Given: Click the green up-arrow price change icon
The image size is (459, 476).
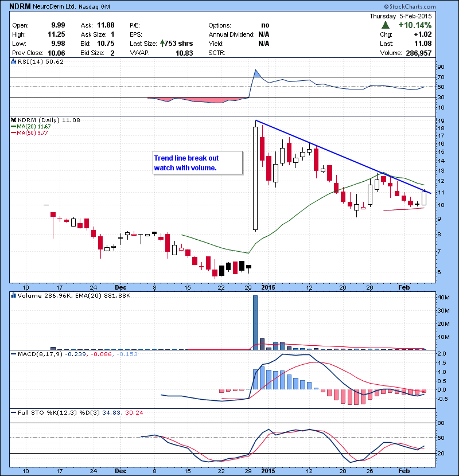Looking at the screenshot, I should pyautogui.click(x=385, y=26).
